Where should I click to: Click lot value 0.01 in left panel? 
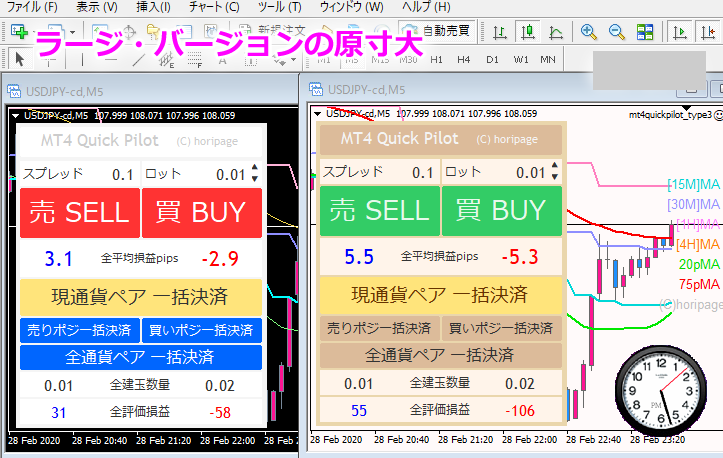tap(231, 175)
